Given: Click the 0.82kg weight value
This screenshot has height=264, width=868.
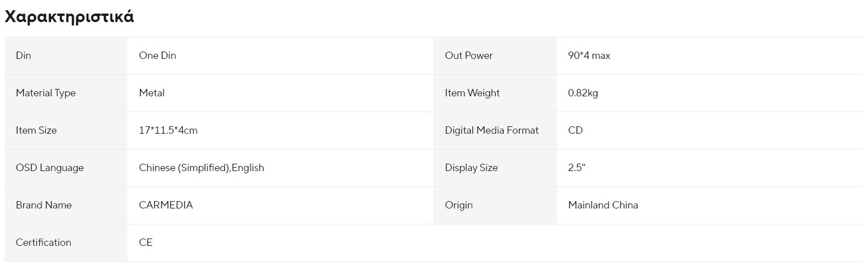Looking at the screenshot, I should coord(583,93).
